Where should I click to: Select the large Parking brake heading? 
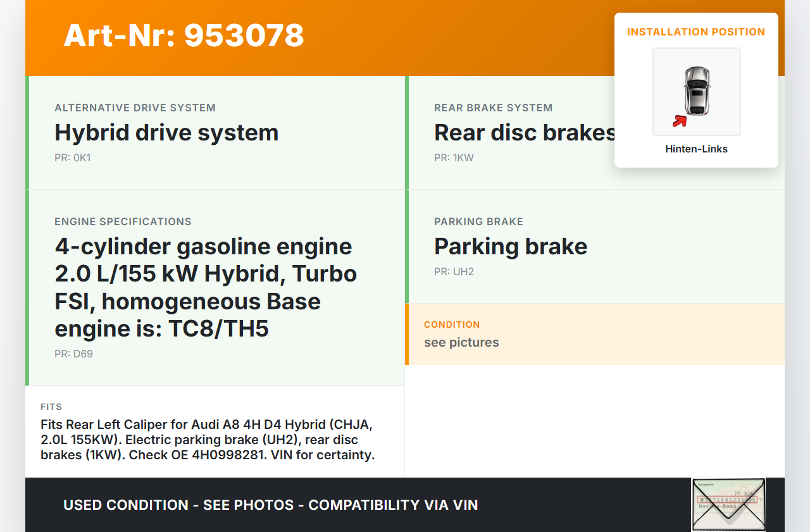pyautogui.click(x=511, y=247)
